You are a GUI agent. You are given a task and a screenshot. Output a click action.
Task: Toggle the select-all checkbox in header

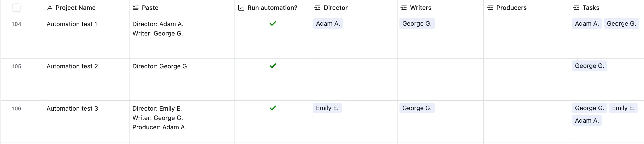point(16,8)
